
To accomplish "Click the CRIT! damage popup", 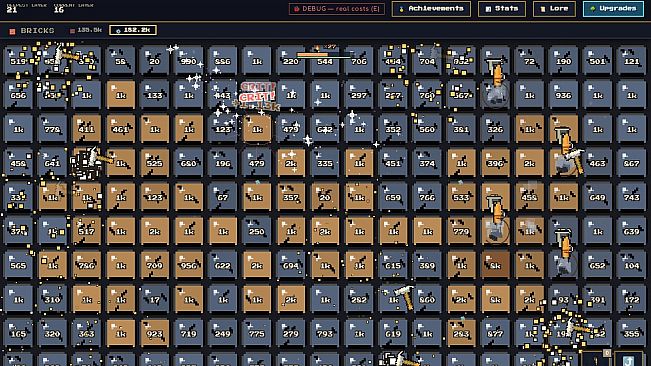I will coord(257,92).
